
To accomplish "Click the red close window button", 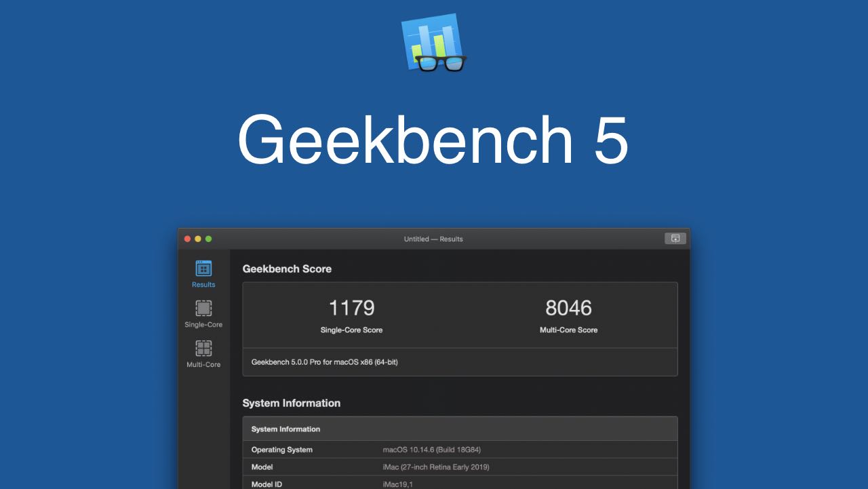I will coord(188,239).
